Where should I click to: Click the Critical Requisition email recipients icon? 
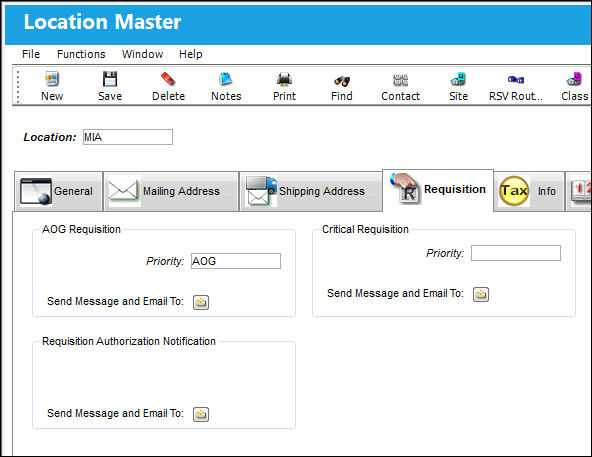click(481, 294)
